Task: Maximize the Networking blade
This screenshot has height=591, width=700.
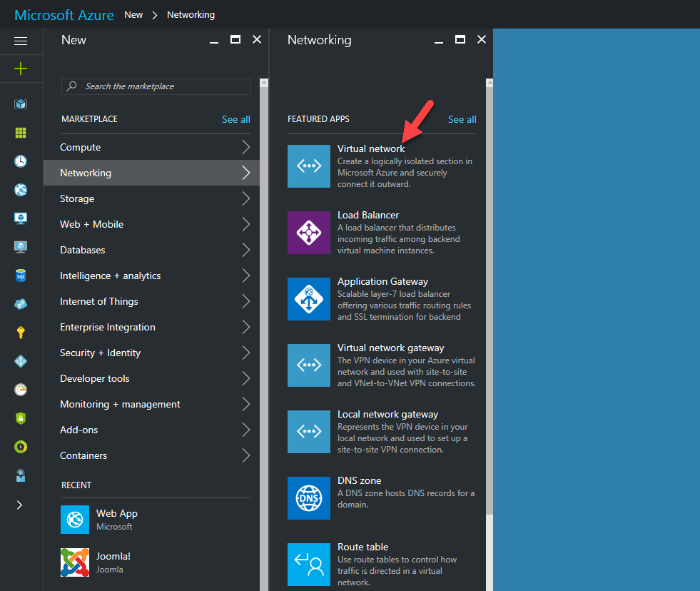Action: (x=460, y=39)
